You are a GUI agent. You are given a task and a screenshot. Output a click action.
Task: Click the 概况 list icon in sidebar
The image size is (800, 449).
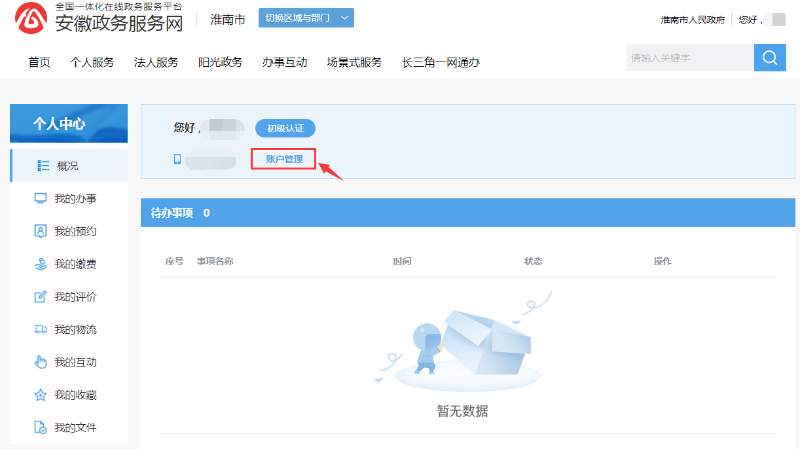point(42,165)
